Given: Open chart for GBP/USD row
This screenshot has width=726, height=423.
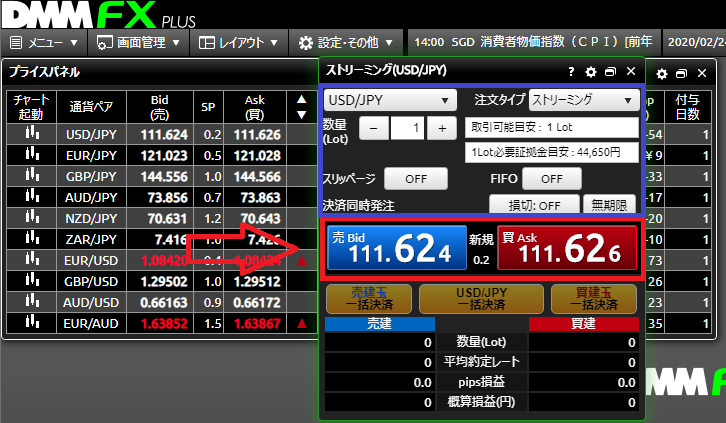Looking at the screenshot, I should (32, 281).
